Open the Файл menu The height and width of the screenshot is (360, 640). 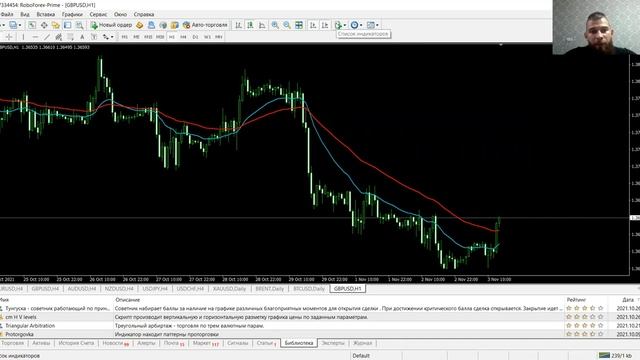point(7,14)
